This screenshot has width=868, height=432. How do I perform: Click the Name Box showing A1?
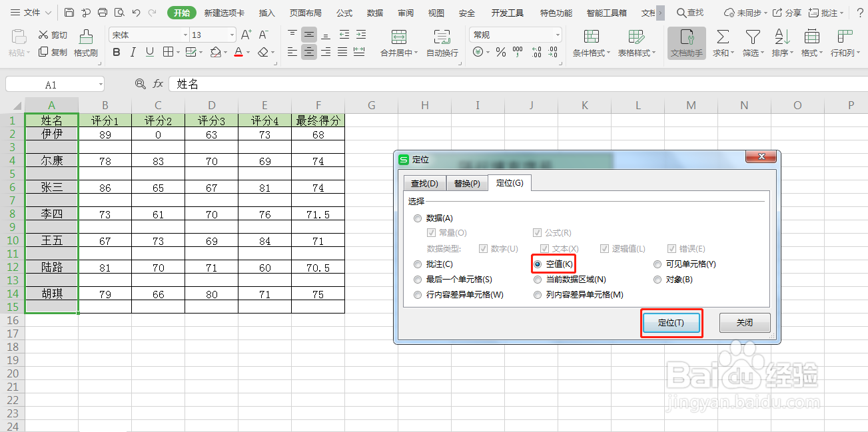50,83
